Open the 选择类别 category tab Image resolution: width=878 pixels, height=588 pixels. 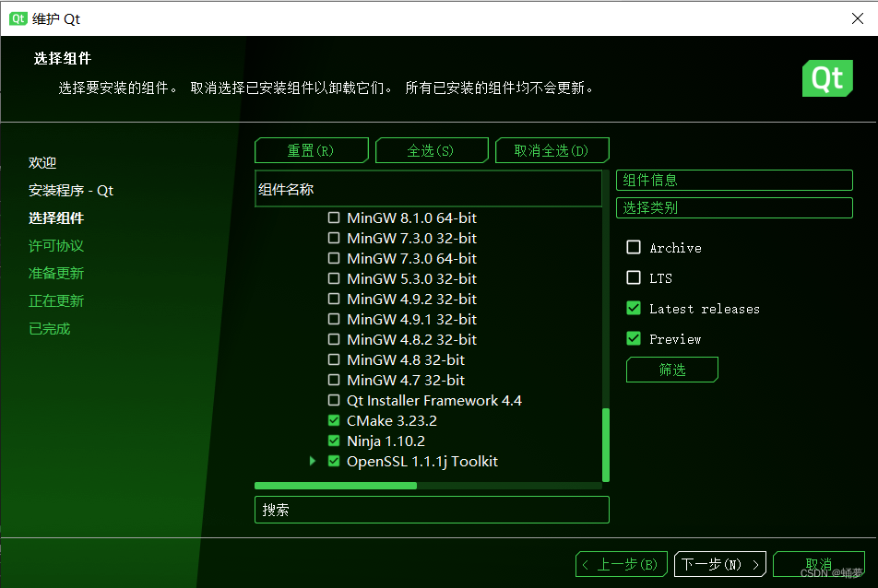[734, 208]
